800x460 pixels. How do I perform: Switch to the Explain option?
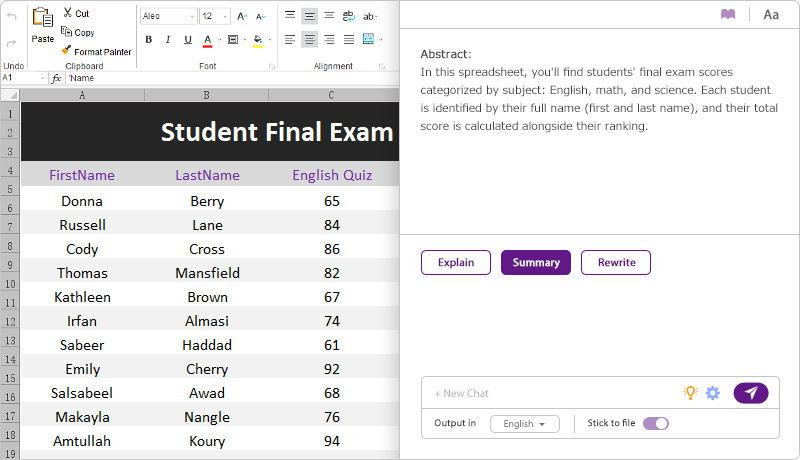click(456, 262)
